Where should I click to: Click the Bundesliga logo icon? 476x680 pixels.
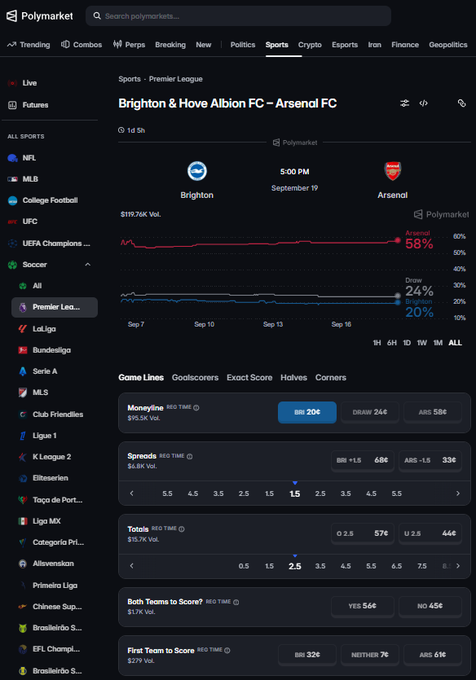click(x=23, y=350)
